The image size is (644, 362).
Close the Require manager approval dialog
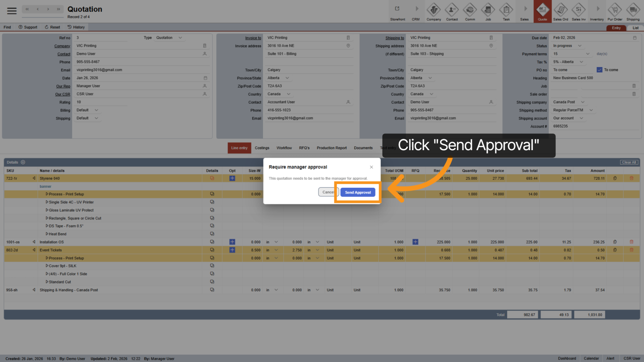click(371, 167)
